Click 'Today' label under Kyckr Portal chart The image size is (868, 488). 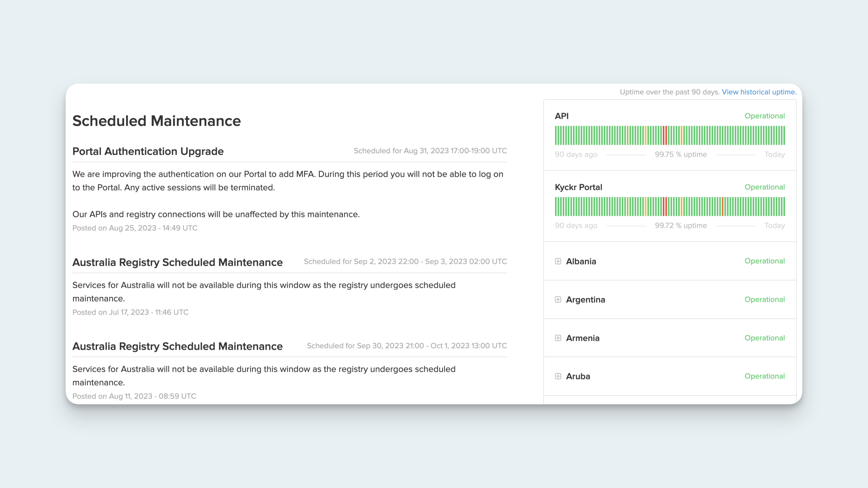[775, 226]
